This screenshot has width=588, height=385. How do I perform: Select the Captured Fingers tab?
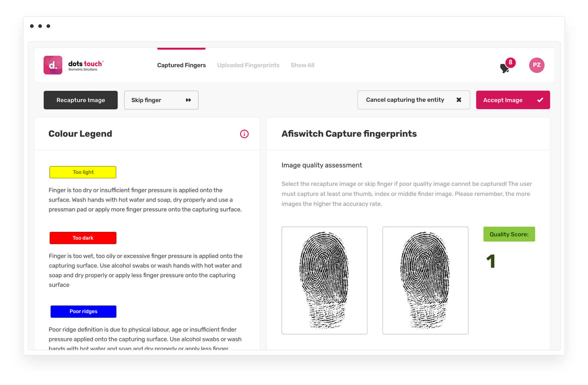click(x=181, y=65)
